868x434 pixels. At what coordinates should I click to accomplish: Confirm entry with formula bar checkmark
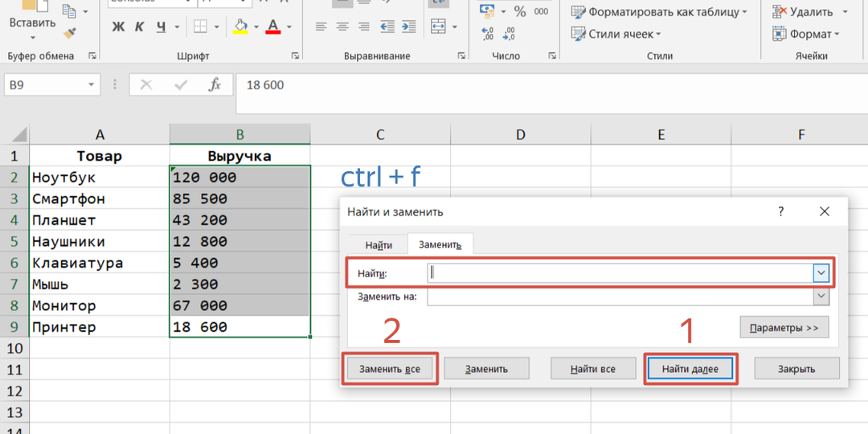[x=181, y=84]
